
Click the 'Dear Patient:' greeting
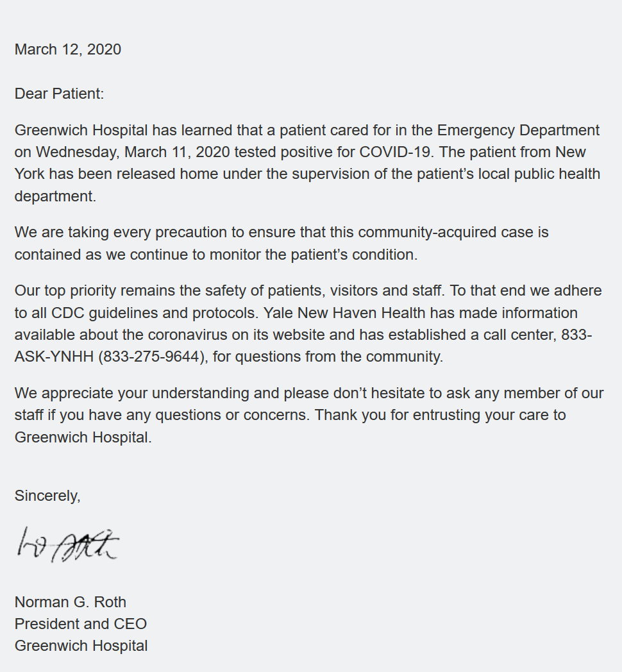tap(59, 94)
